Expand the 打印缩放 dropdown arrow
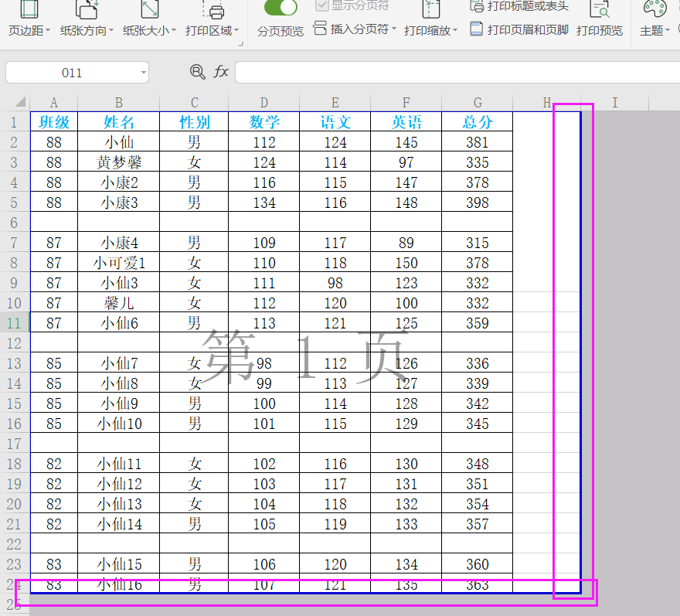Image resolution: width=680 pixels, height=616 pixels. [455, 30]
